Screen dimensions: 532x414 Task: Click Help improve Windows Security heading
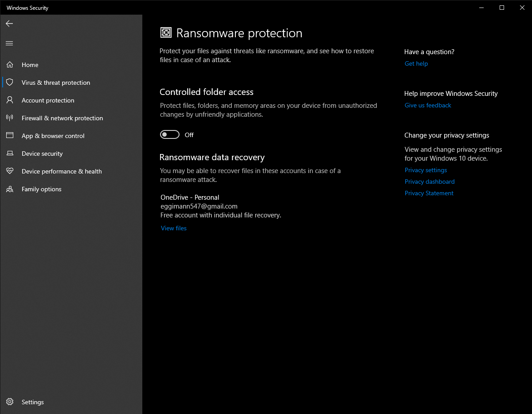[451, 94]
